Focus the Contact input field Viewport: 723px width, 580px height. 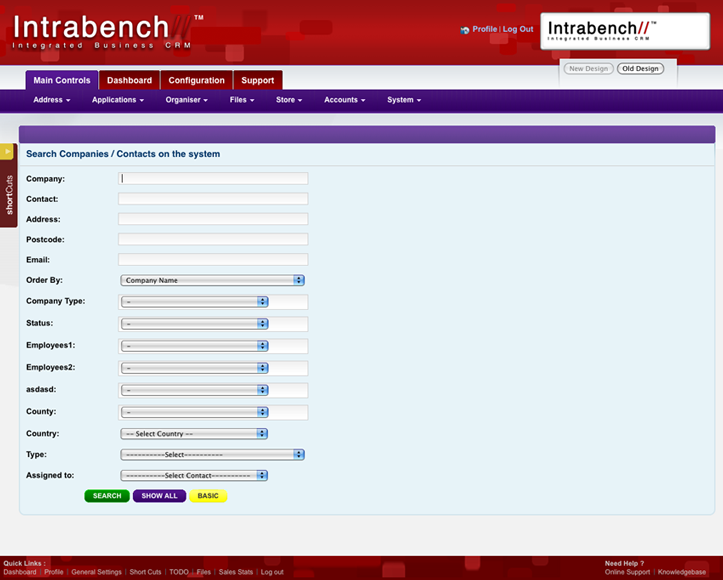tap(213, 199)
